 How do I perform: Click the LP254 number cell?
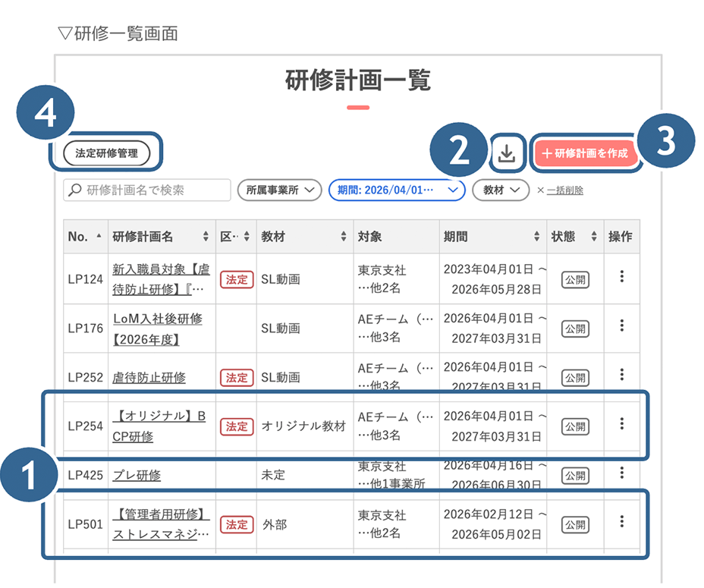(85, 426)
